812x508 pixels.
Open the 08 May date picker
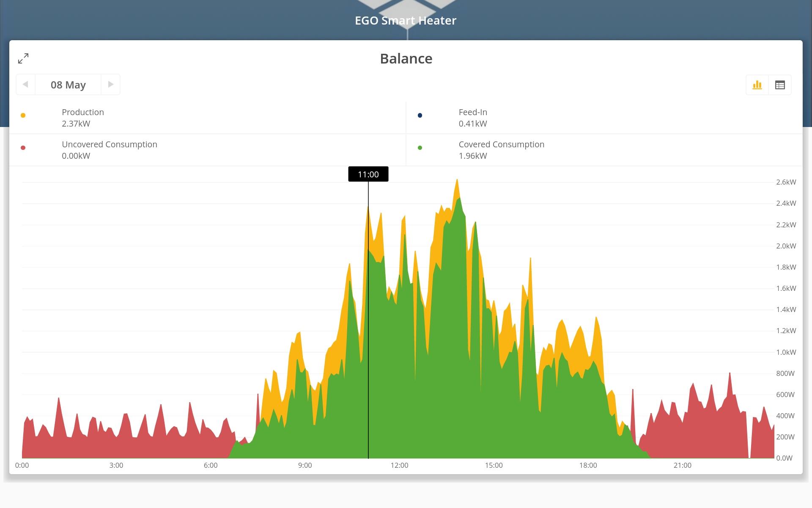tap(68, 85)
